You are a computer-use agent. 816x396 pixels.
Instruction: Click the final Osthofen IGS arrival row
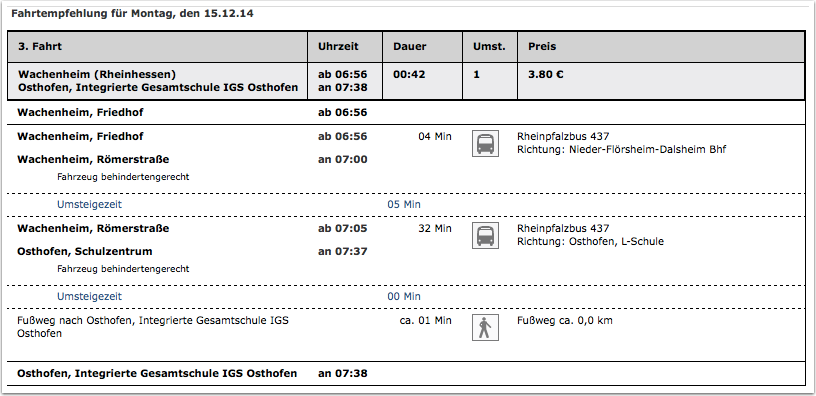(406, 374)
